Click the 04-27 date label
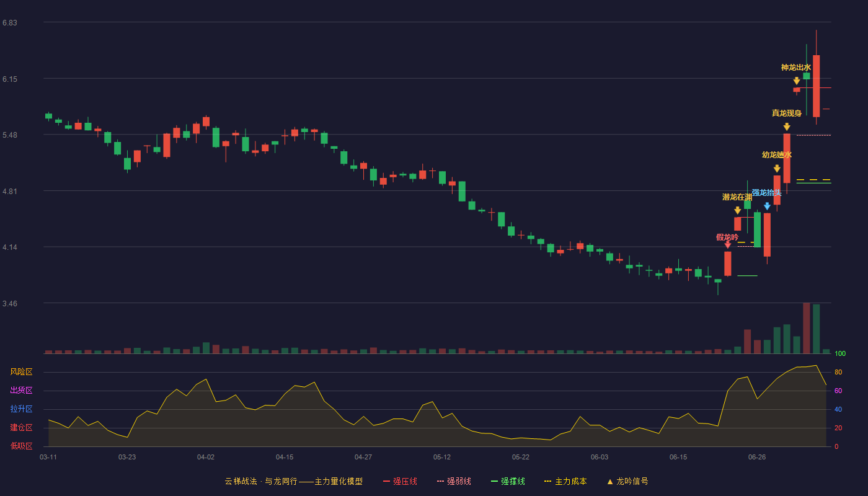 coord(363,457)
